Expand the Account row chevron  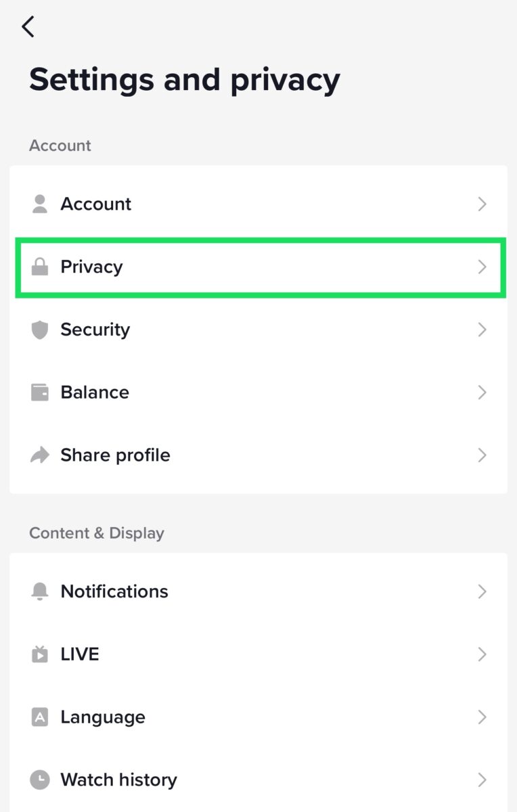482,204
